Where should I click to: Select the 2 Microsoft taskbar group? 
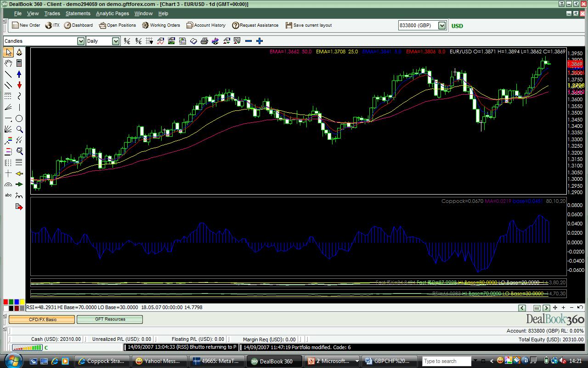(x=332, y=361)
